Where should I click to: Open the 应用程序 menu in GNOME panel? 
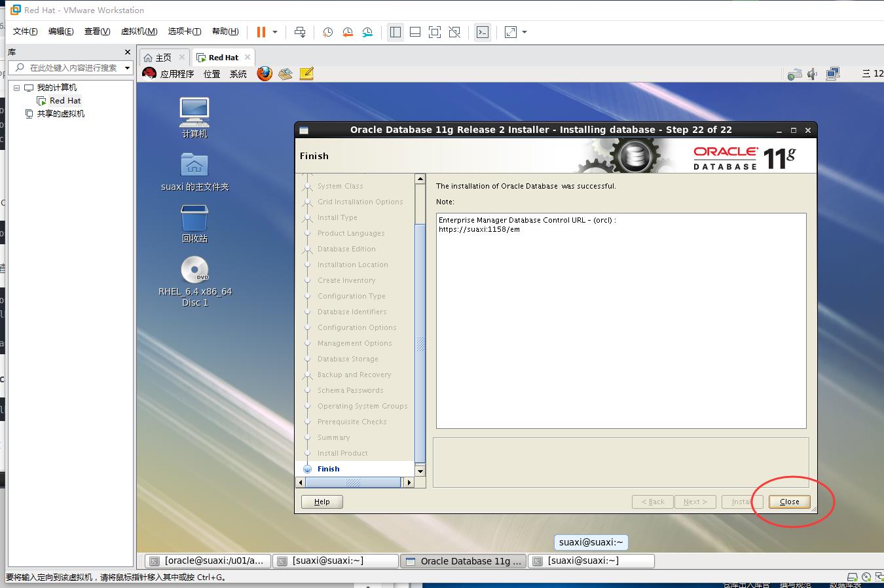click(x=177, y=74)
